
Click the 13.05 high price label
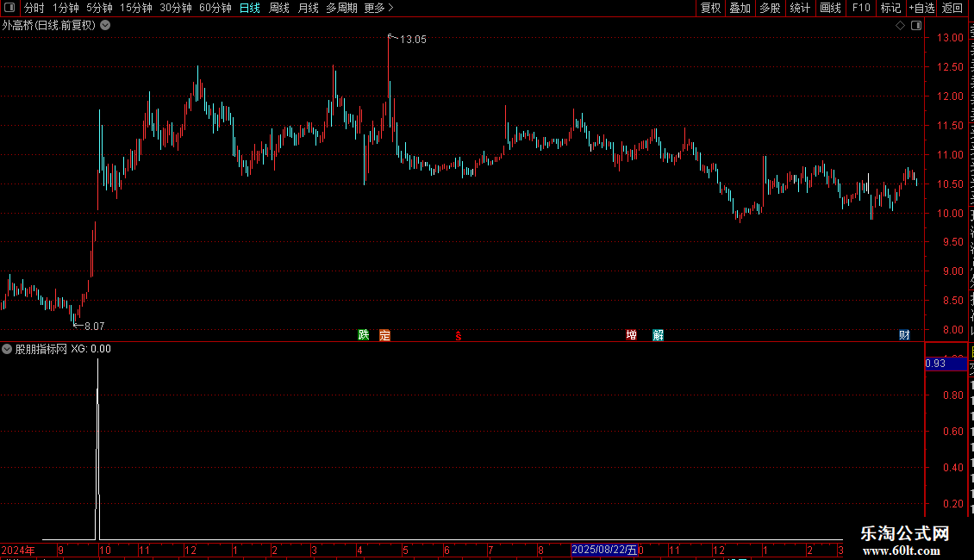(x=413, y=39)
